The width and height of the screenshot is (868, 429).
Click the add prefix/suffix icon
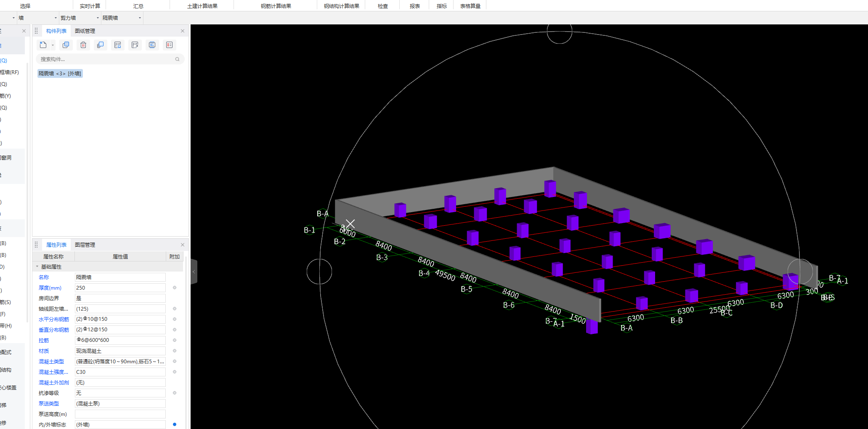tap(152, 45)
